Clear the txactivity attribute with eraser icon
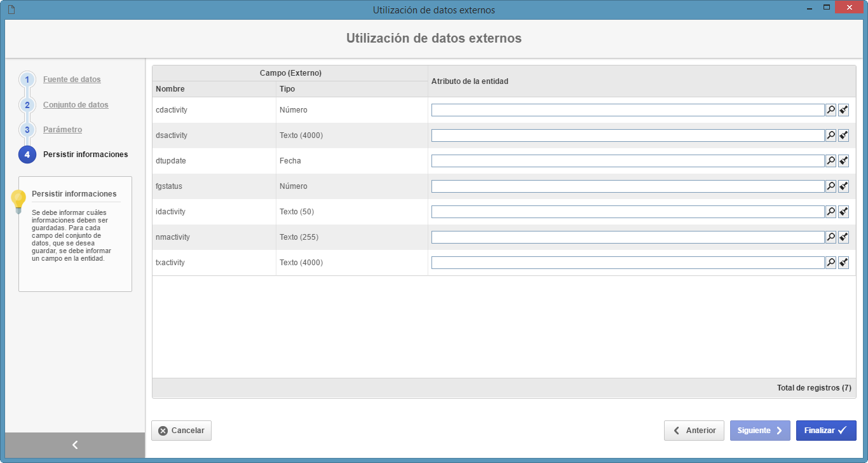 (843, 263)
